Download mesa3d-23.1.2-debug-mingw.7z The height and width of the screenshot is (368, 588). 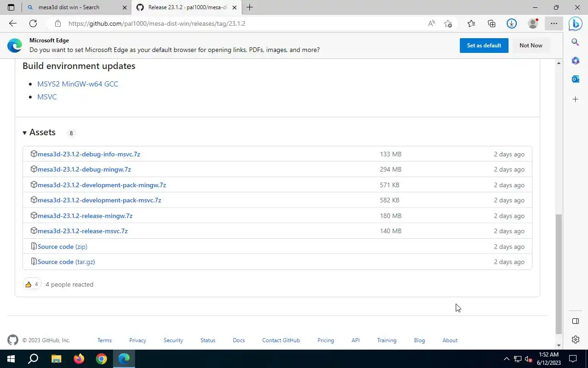tap(84, 169)
